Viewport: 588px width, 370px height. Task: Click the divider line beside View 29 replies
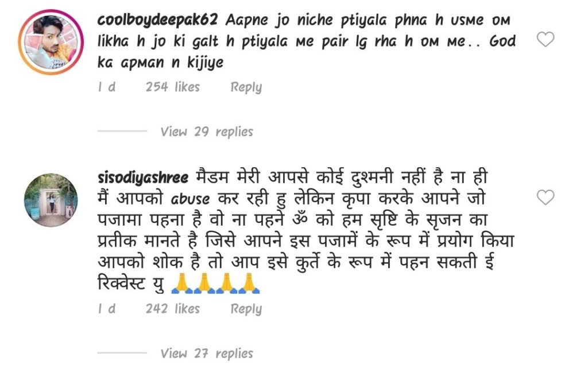click(122, 131)
